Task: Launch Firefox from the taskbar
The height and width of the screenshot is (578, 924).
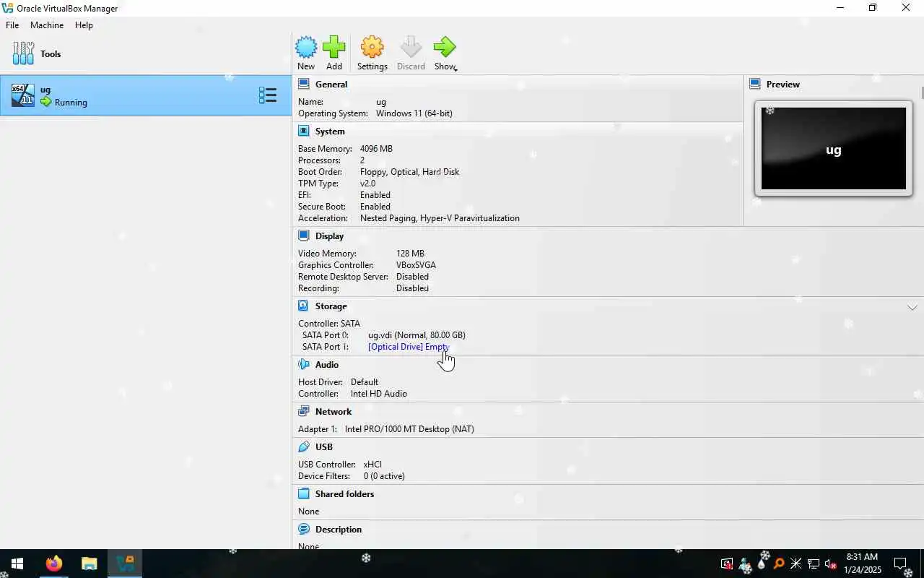Action: coord(54,564)
